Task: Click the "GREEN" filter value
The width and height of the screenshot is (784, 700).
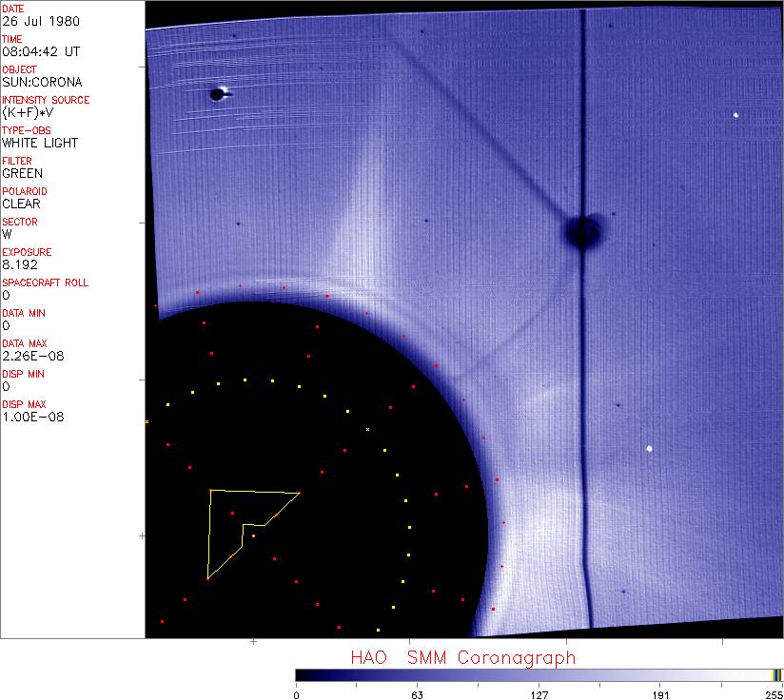Action: coord(22,173)
